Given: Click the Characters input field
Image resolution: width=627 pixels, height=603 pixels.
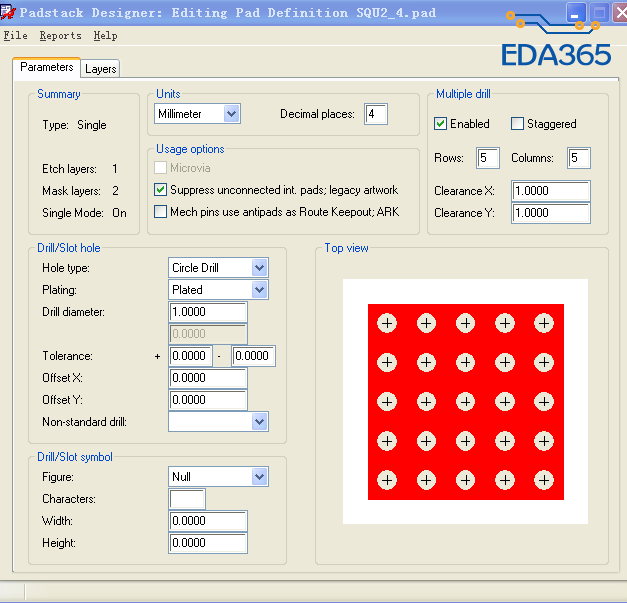Looking at the screenshot, I should click(187, 499).
